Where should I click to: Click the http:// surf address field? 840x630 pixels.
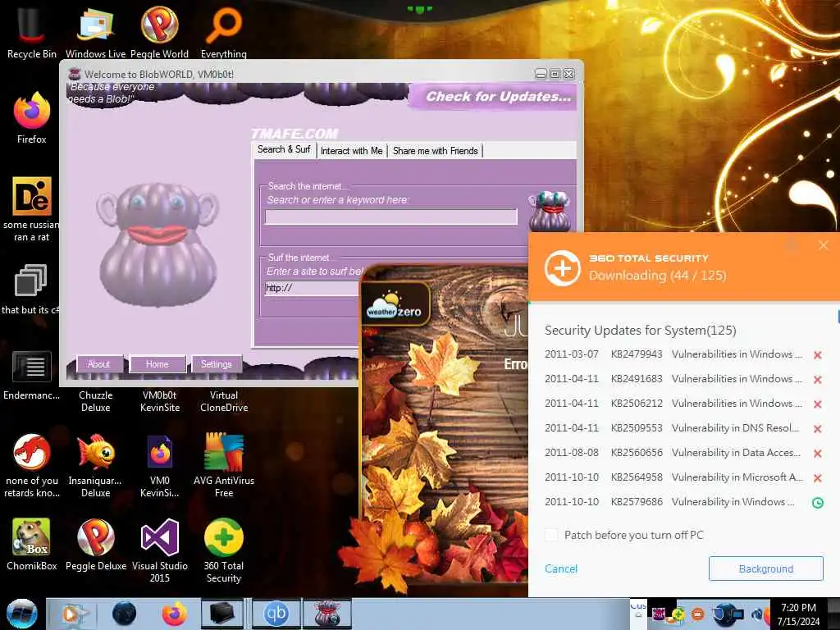pos(313,288)
